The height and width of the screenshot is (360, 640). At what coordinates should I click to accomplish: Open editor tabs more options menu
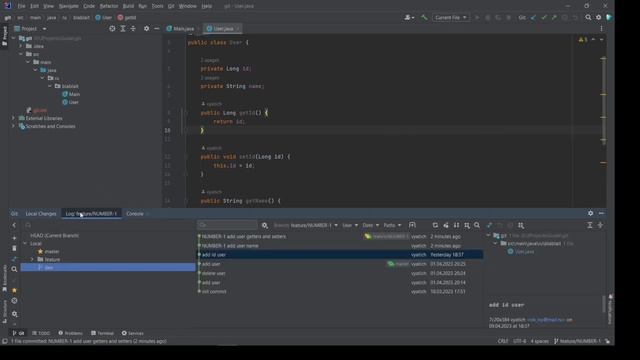pyautogui.click(x=601, y=29)
